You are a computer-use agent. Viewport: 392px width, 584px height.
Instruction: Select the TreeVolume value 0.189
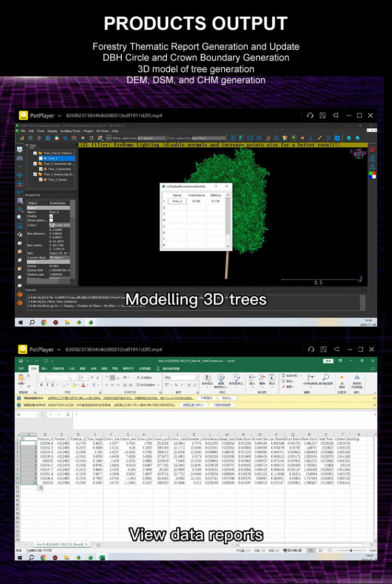tap(196, 201)
